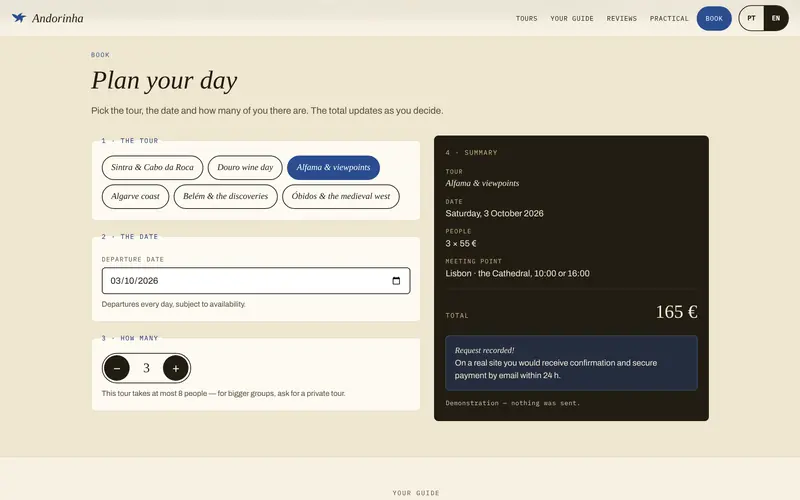Select the Alfama & viewpoints tour chip

[333, 167]
